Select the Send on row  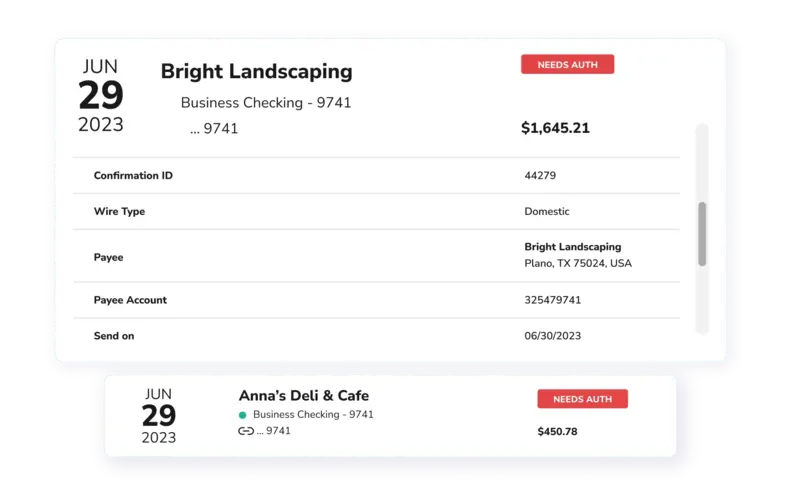(376, 336)
